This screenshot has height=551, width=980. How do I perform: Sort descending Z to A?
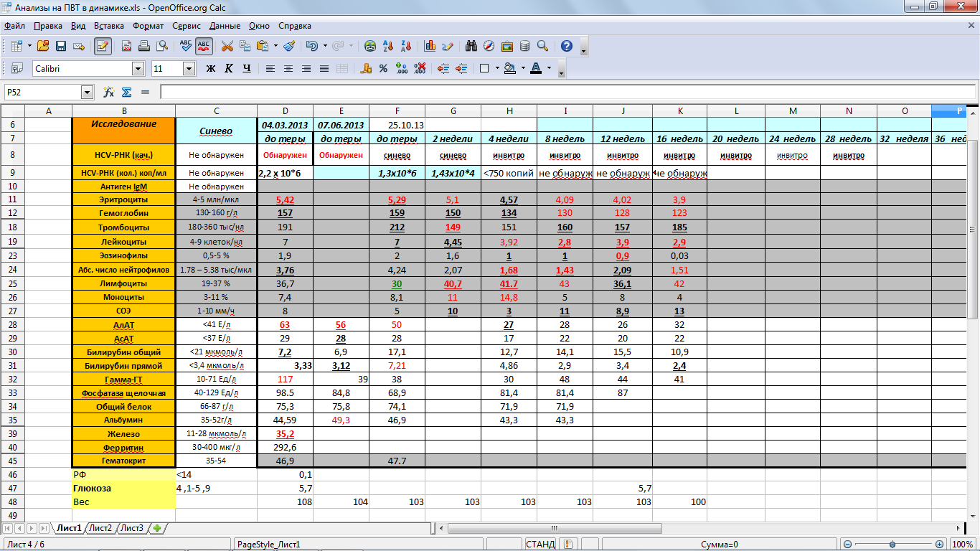(407, 46)
